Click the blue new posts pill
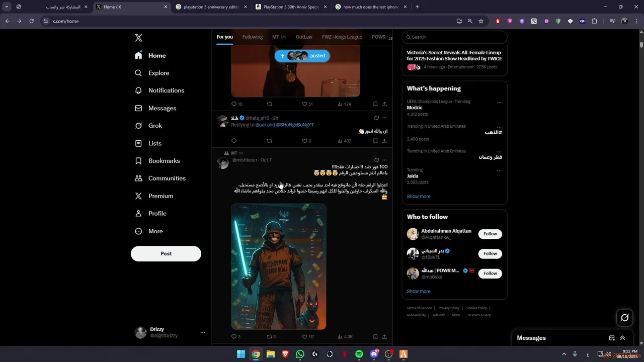This screenshot has width=644, height=362. (302, 56)
